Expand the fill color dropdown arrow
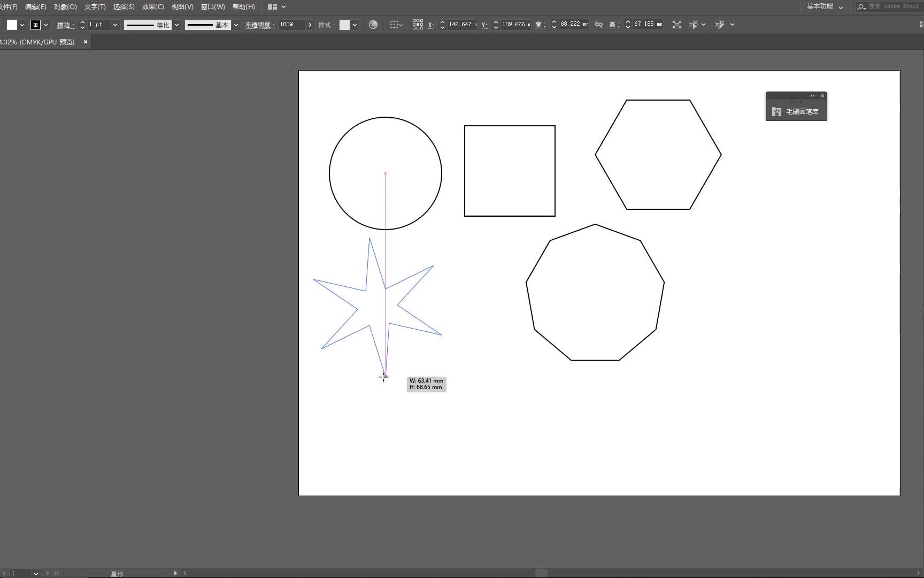Viewport: 924px width, 578px height. click(22, 25)
